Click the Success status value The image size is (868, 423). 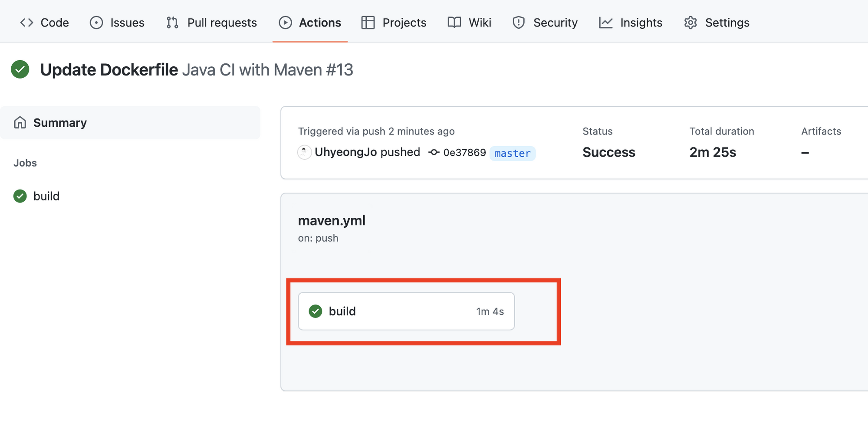point(609,152)
